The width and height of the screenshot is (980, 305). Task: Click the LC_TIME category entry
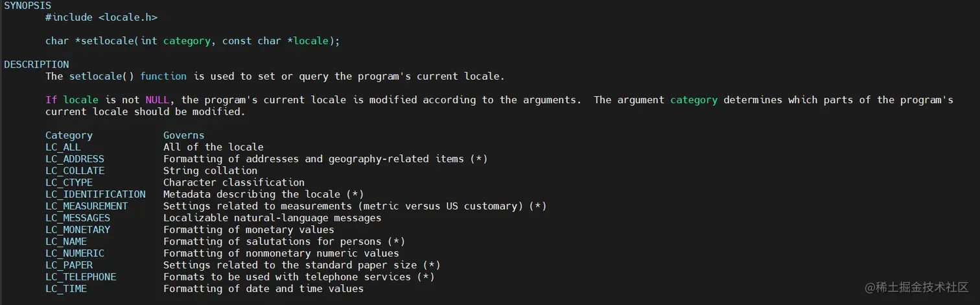tap(65, 289)
